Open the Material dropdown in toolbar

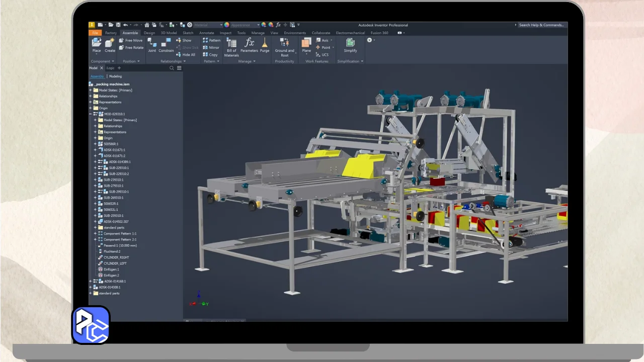click(x=208, y=25)
